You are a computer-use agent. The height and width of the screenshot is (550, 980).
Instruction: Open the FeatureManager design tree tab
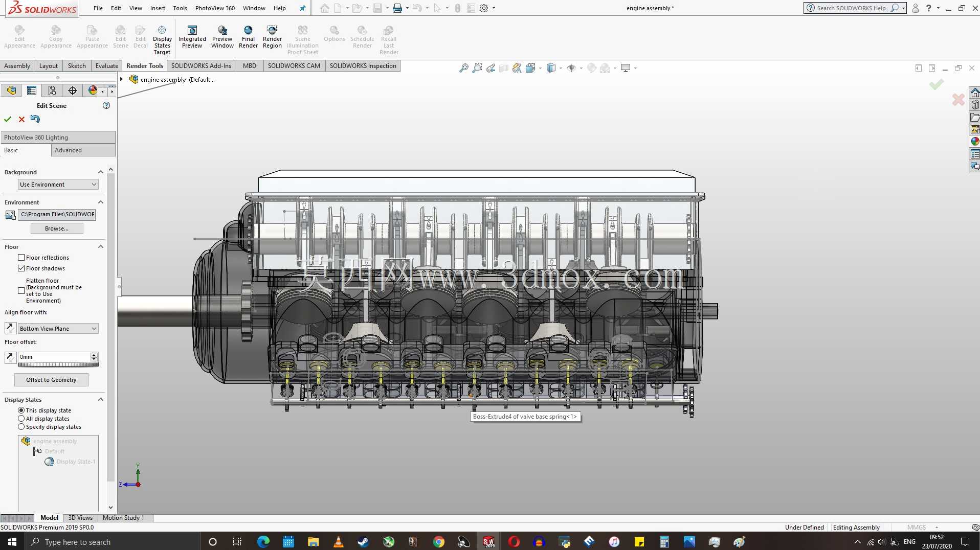(x=11, y=90)
